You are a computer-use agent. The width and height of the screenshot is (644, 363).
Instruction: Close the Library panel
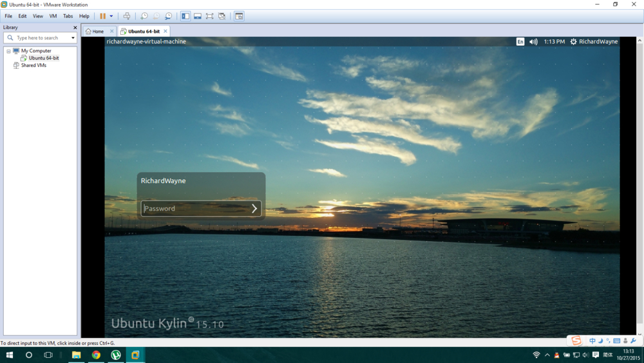tap(75, 28)
